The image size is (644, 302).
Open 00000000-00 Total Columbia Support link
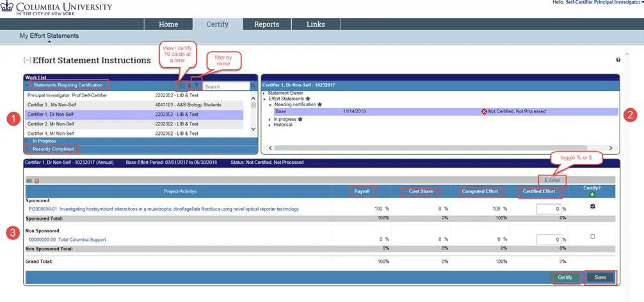67,240
